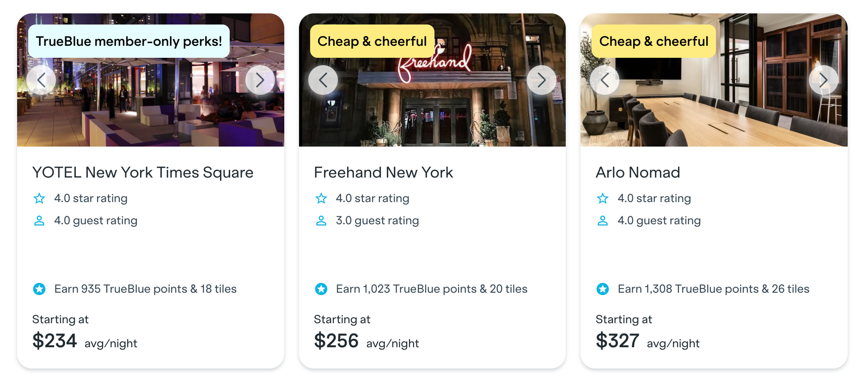Click the TrueBlue points star icon on Freehand card
Viewport: 868px width, 381px height.
click(x=322, y=289)
